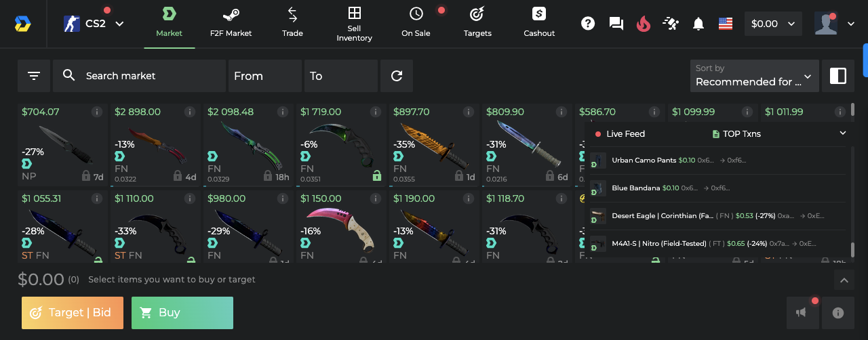Open info for the $897.70 item
Viewport: 868px width, 340px height.
pyautogui.click(x=468, y=112)
